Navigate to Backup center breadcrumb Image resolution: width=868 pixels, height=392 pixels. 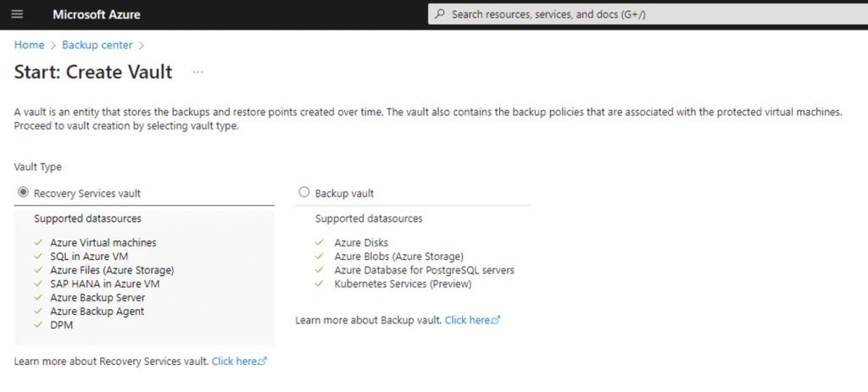(97, 46)
